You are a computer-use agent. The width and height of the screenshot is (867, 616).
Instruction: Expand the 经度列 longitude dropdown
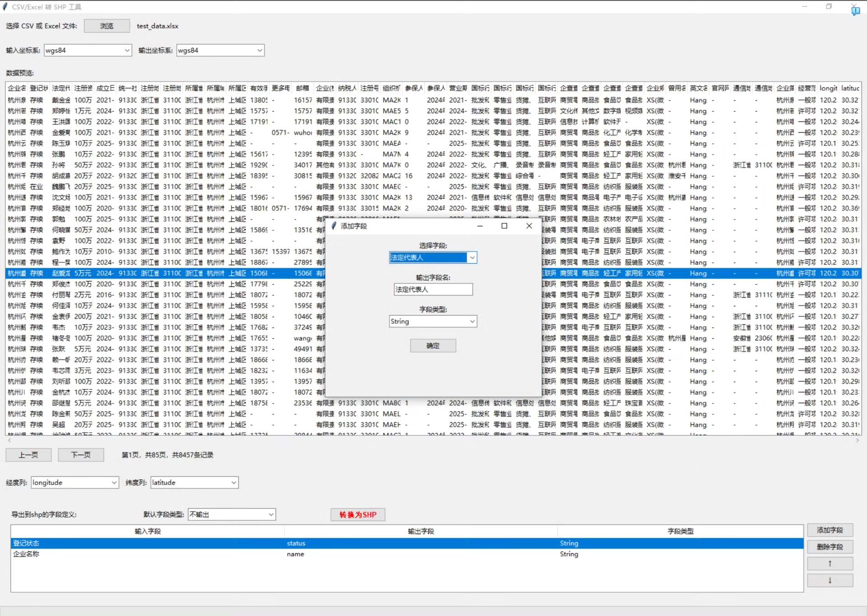(x=114, y=482)
